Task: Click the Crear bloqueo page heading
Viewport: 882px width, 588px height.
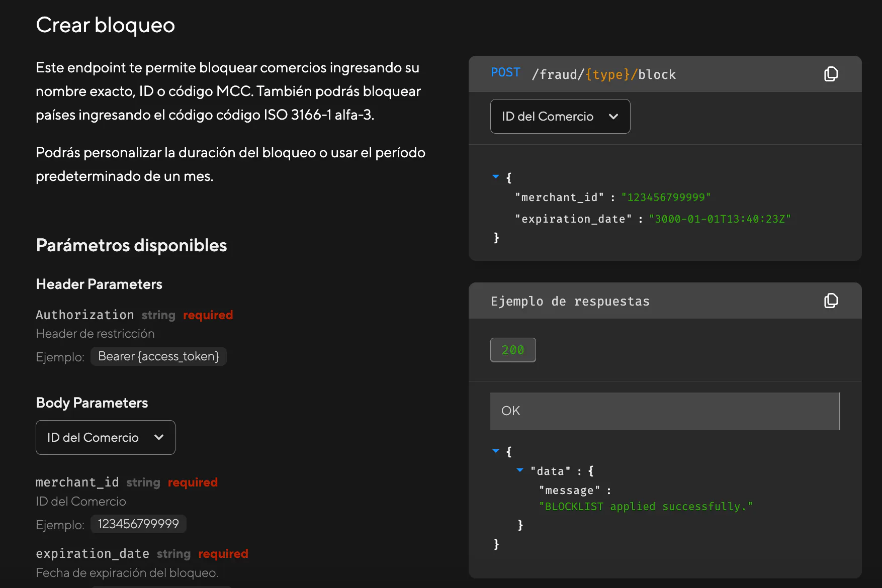Action: (x=106, y=25)
